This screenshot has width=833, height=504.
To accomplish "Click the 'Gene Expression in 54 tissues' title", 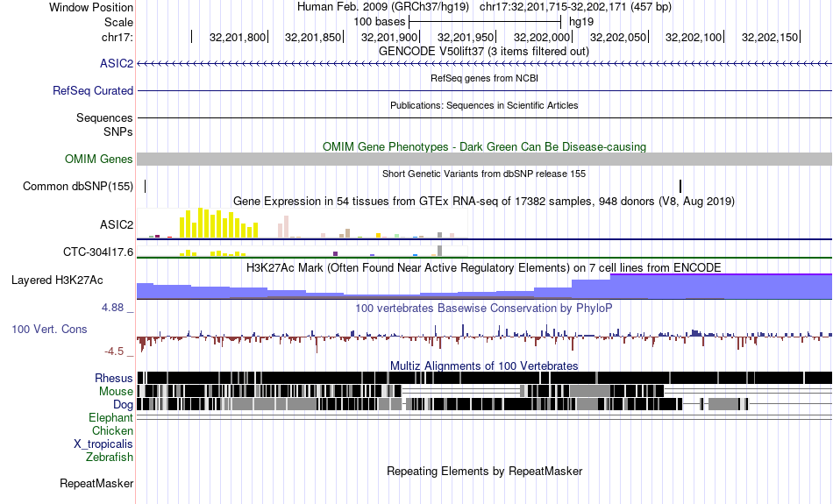I will tap(484, 202).
